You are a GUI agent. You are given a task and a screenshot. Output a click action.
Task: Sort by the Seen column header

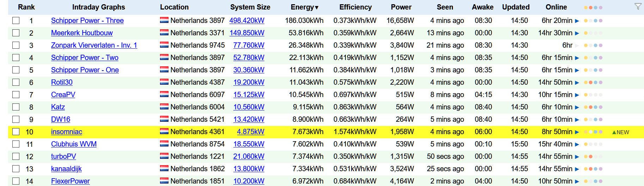coord(445,7)
